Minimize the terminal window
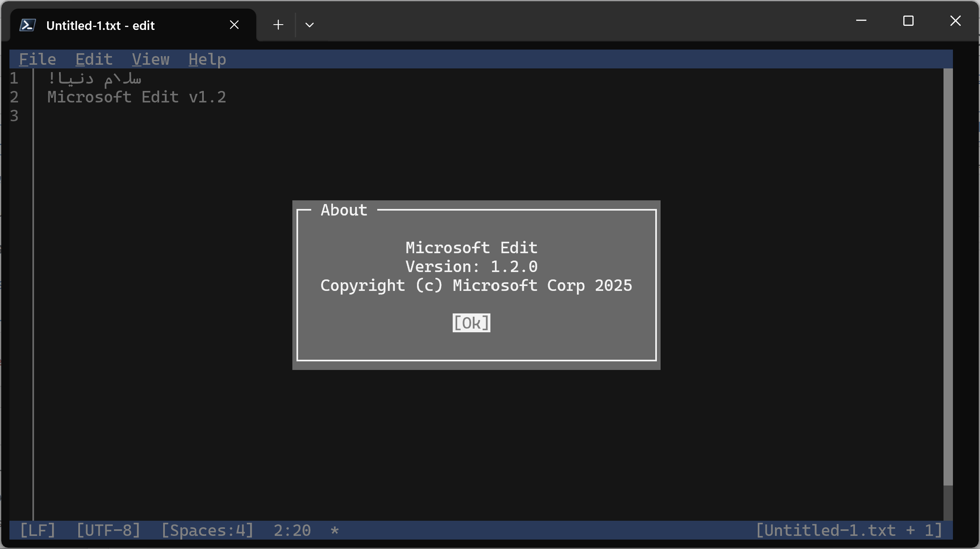980x549 pixels. (x=861, y=20)
